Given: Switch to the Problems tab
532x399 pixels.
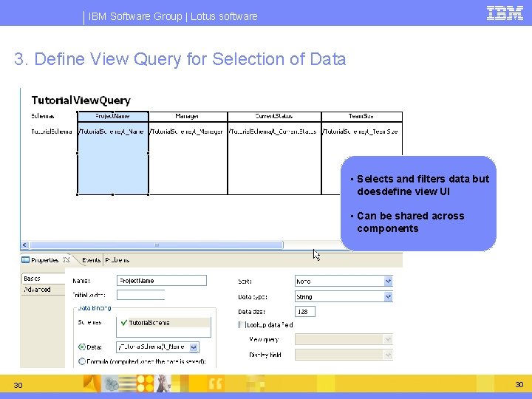Looking at the screenshot, I should point(117,260).
